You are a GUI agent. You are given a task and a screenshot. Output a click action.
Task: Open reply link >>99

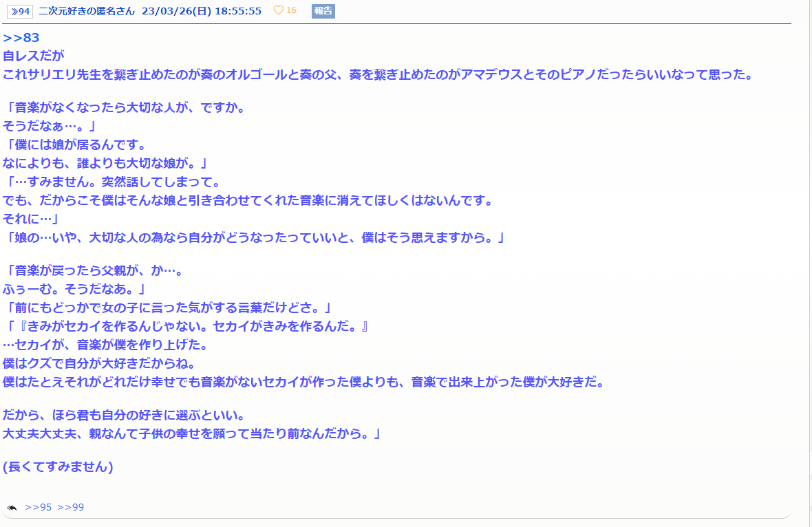70,507
